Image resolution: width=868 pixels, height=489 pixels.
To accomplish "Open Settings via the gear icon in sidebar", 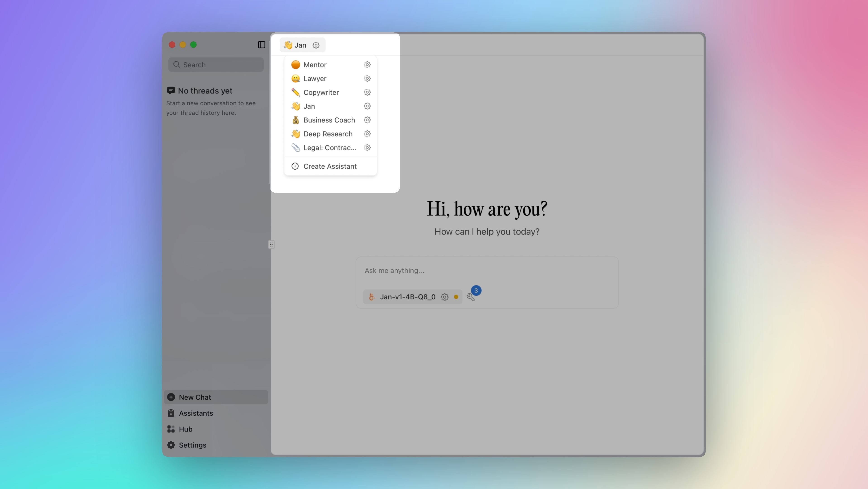I will (171, 445).
